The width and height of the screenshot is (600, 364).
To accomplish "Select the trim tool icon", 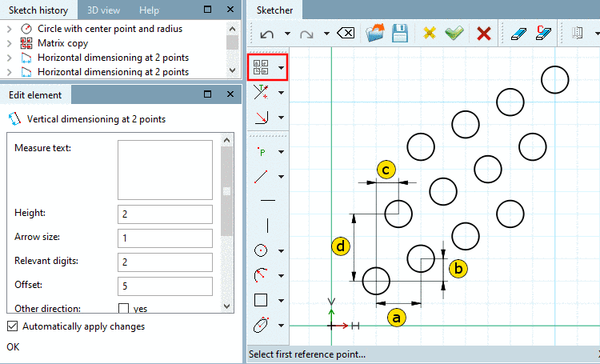I will (x=261, y=92).
